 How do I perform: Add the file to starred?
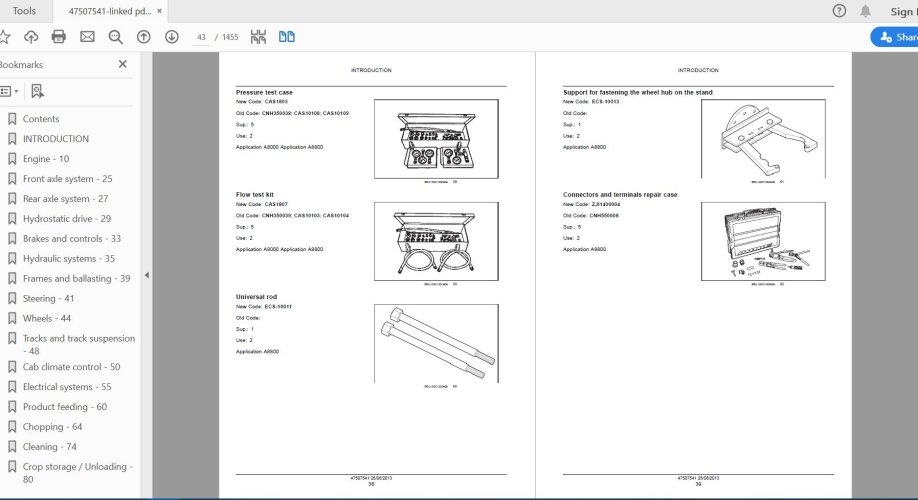(x=4, y=37)
